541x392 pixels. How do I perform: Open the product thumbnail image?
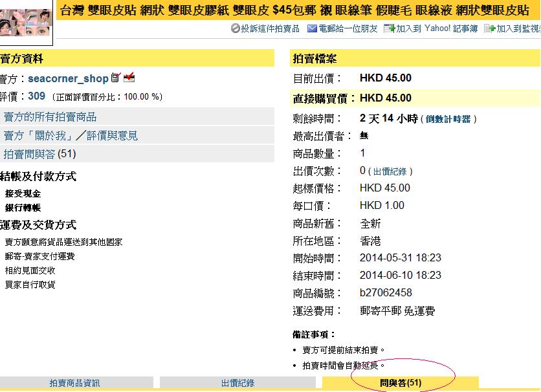pyautogui.click(x=26, y=19)
